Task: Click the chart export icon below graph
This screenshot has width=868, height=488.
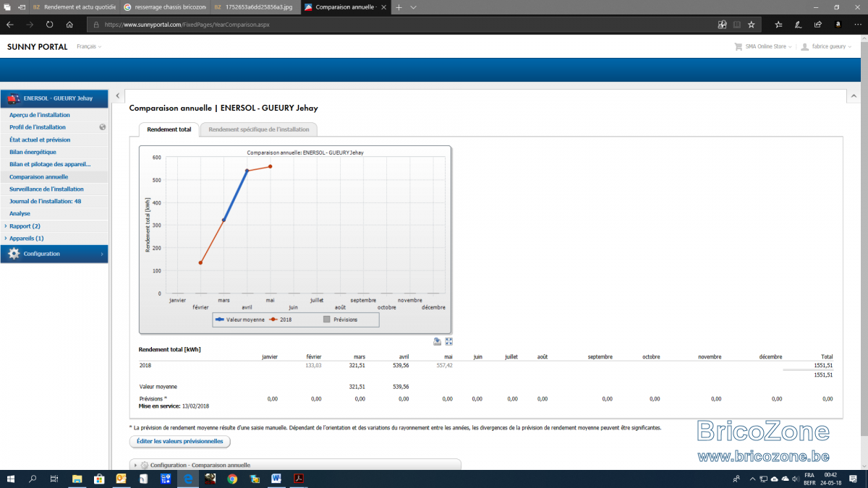Action: (x=438, y=341)
